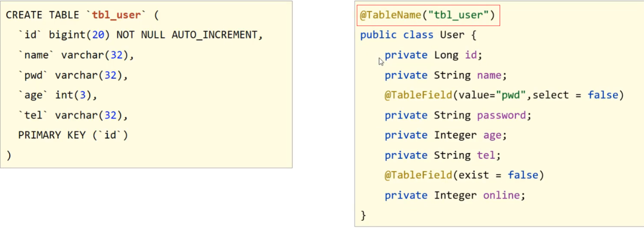The image size is (644, 228).
Task: Click the `age` int(3) column definition
Action: tap(57, 95)
